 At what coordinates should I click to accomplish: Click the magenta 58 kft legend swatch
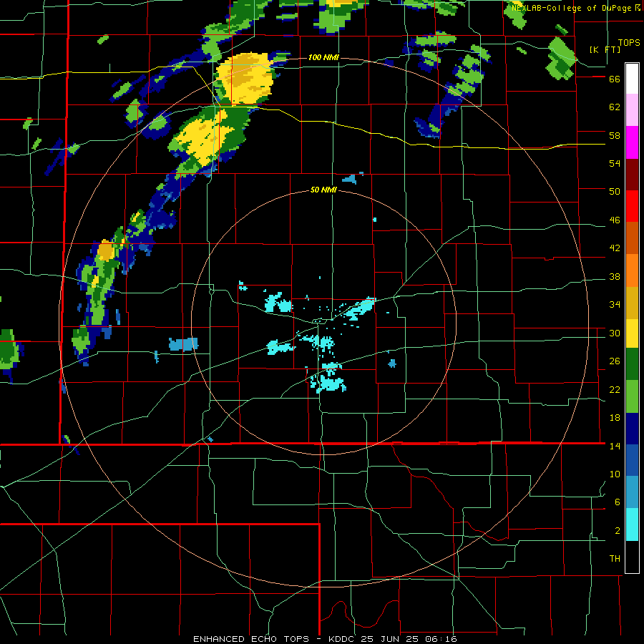pos(632,142)
